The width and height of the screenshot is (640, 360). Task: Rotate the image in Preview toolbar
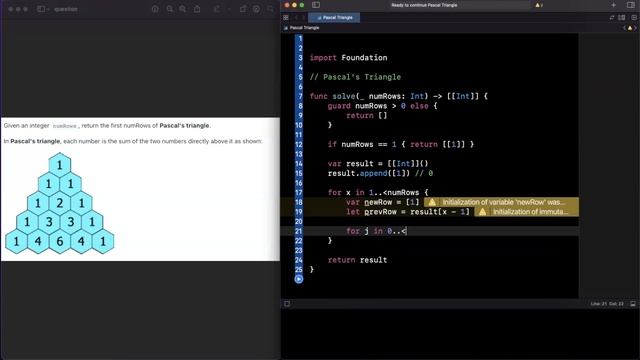click(243, 9)
